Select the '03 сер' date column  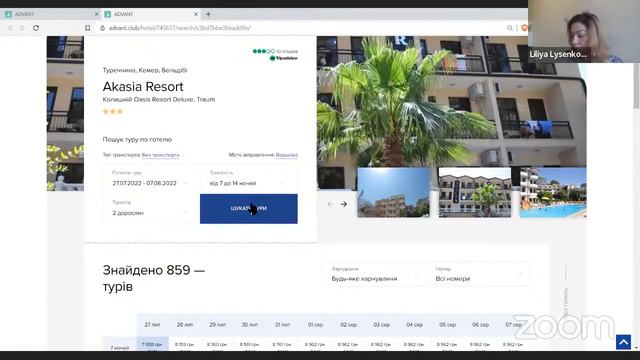381,325
